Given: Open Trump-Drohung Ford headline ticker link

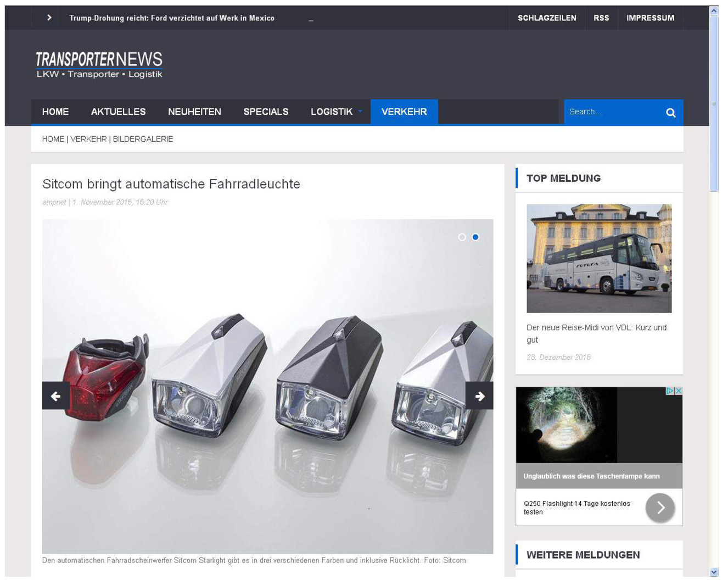Looking at the screenshot, I should 172,18.
